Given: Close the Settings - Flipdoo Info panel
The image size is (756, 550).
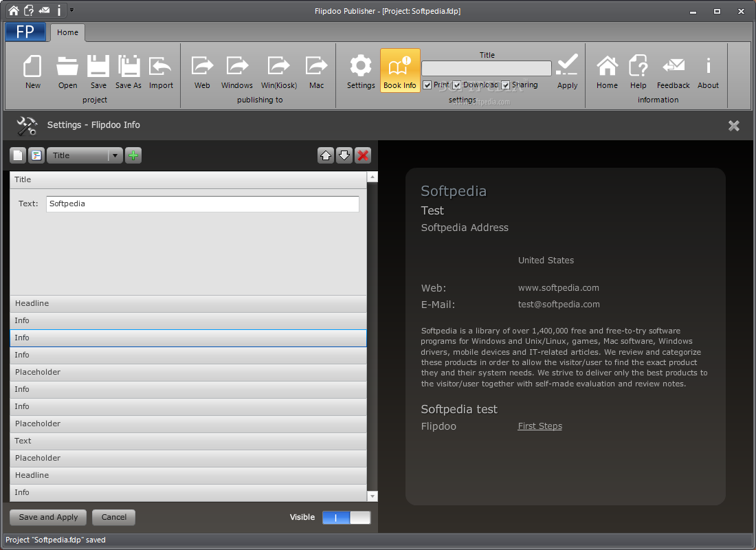Looking at the screenshot, I should pyautogui.click(x=733, y=125).
